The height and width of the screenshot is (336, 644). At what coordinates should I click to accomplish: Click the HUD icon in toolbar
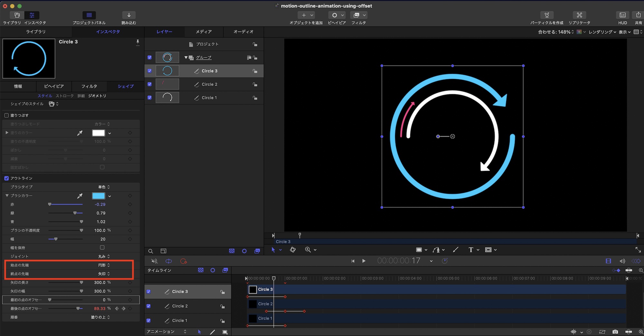[622, 15]
